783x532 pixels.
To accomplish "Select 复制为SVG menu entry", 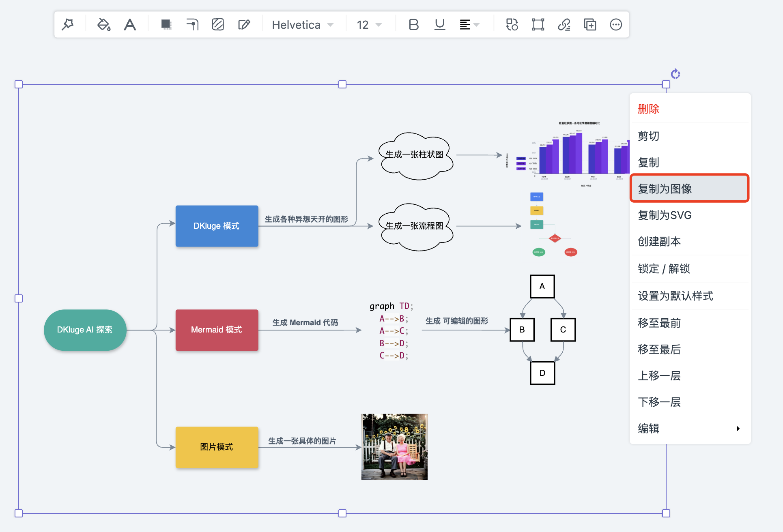I will click(x=665, y=215).
